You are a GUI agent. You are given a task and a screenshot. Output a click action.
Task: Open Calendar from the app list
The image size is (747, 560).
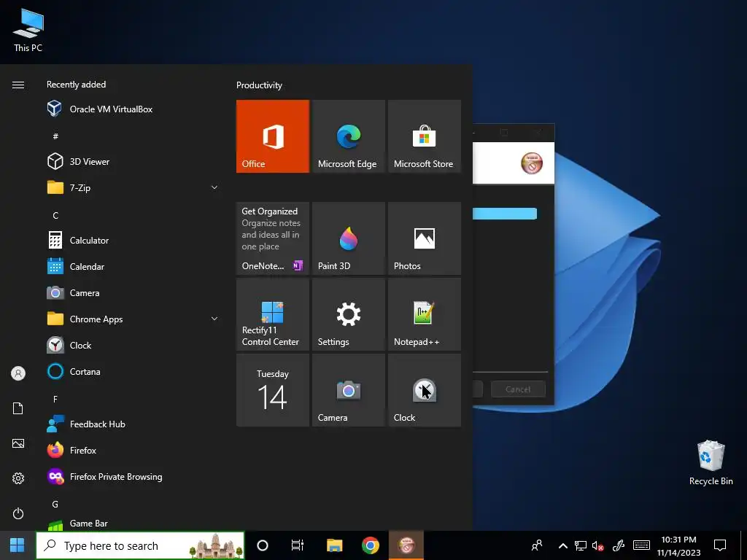[x=133, y=267]
